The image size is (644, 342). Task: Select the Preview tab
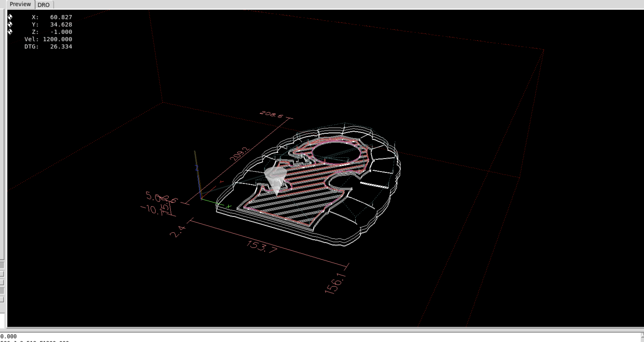pos(20,4)
